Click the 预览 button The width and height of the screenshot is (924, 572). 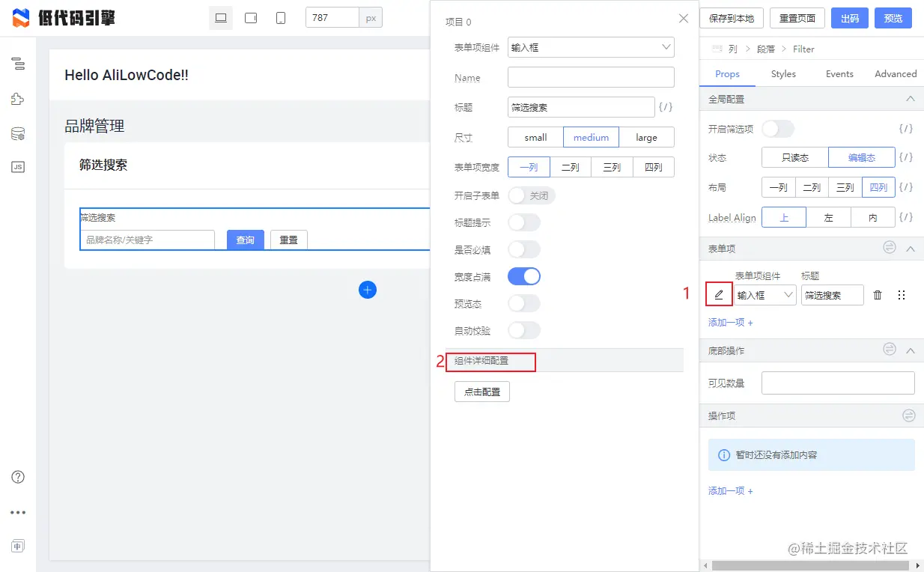coord(893,18)
